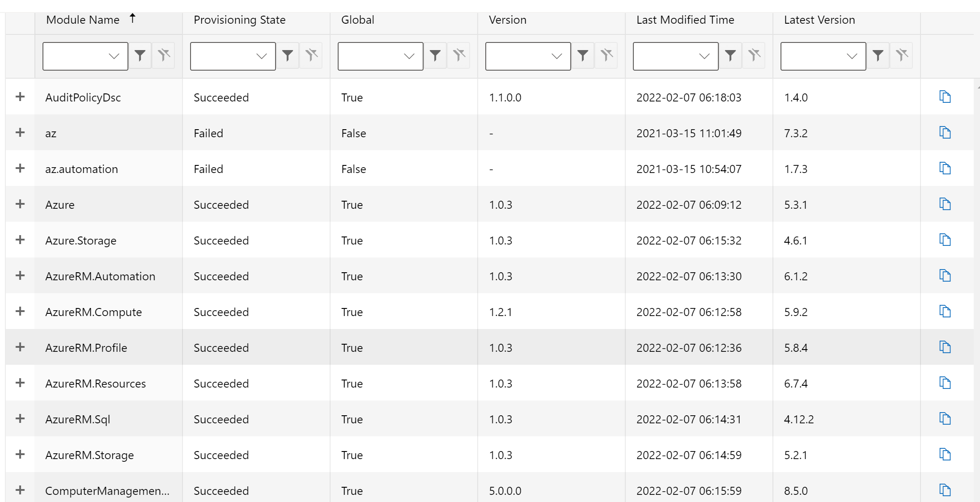
Task: Click the filter icon for Module Name column
Action: [x=140, y=55]
